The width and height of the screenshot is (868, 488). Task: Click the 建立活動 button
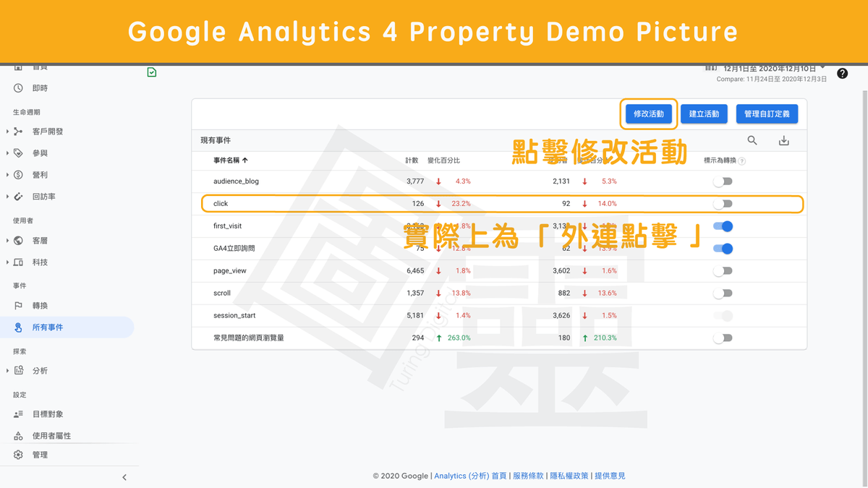click(x=704, y=114)
